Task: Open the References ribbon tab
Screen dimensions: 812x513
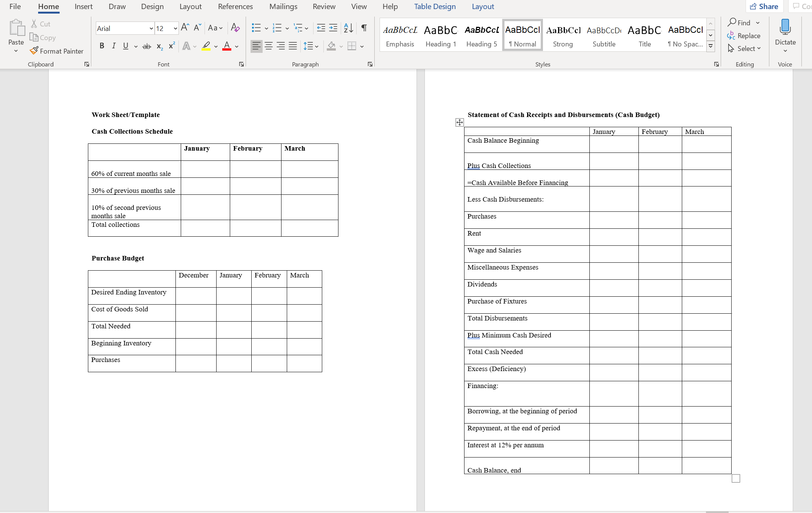Action: pos(235,6)
